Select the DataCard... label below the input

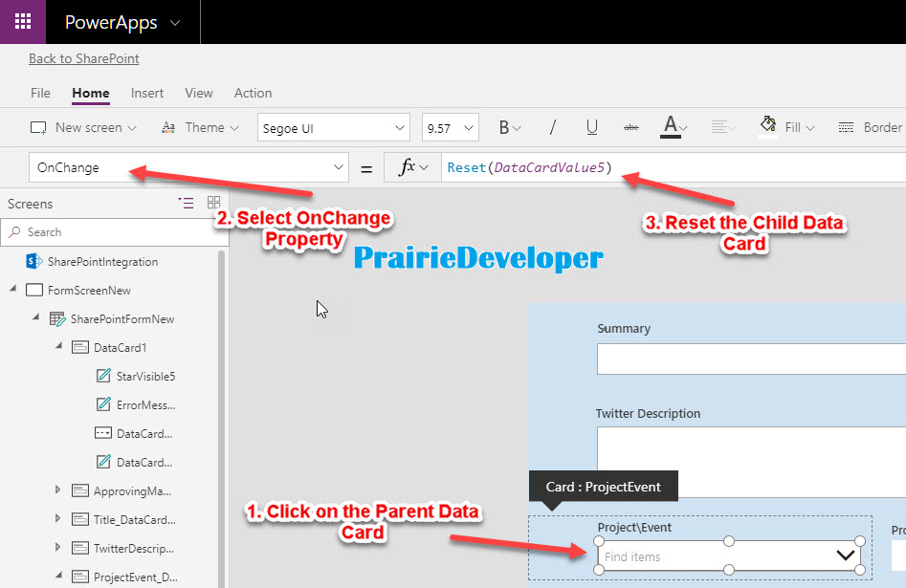click(144, 463)
